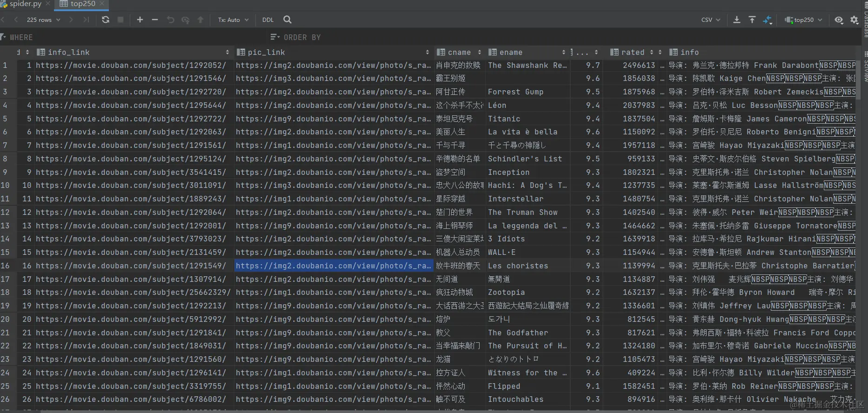Jump to last page arrow
The image size is (868, 413).
click(x=86, y=20)
